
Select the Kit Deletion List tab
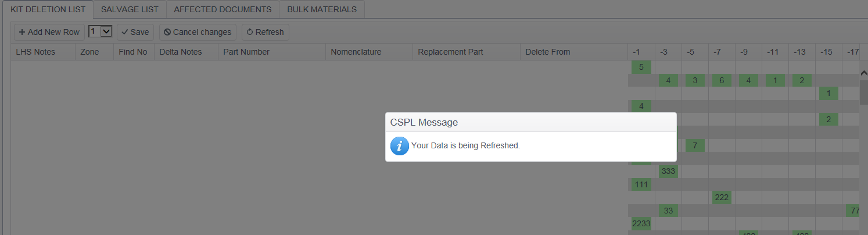pos(48,9)
